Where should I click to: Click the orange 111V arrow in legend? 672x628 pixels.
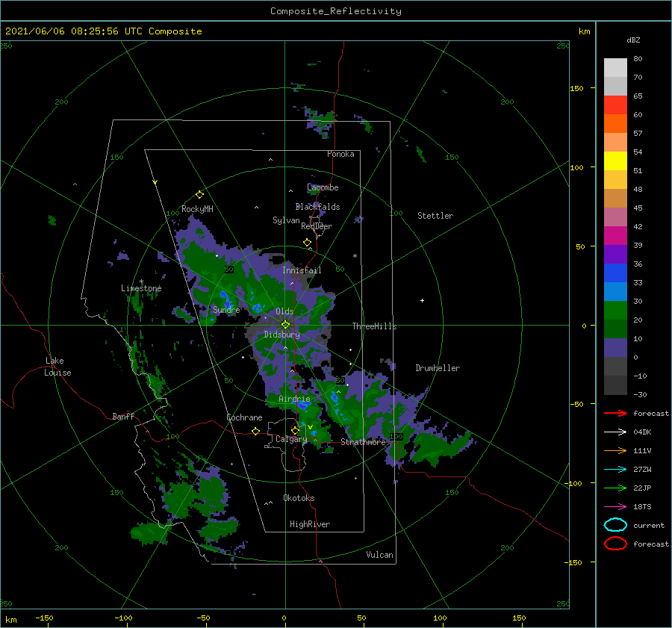pyautogui.click(x=615, y=450)
